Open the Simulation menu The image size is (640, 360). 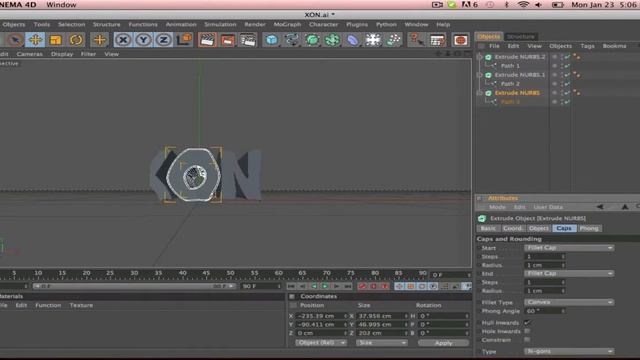[x=220, y=24]
